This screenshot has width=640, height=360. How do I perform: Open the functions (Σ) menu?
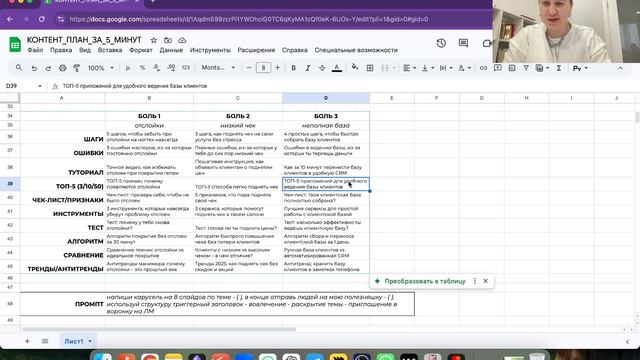point(559,68)
